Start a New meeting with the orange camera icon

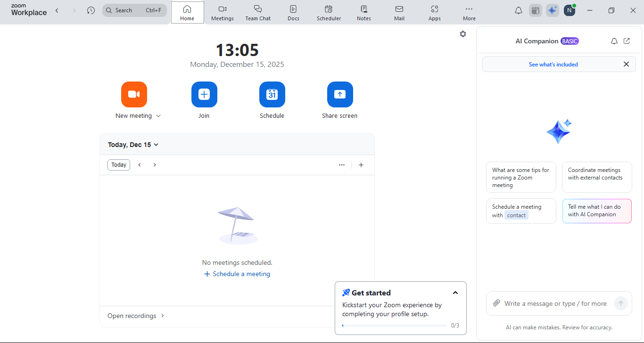coord(134,94)
